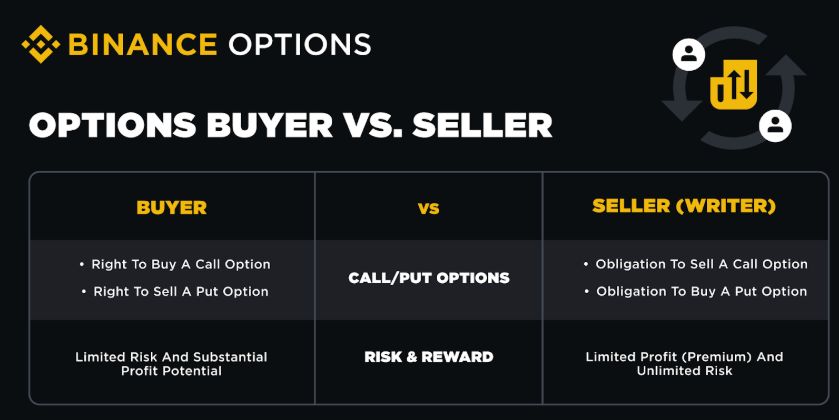Click the yellow BINANCE wordmark
Viewport: 839px width, 420px height.
click(x=142, y=45)
